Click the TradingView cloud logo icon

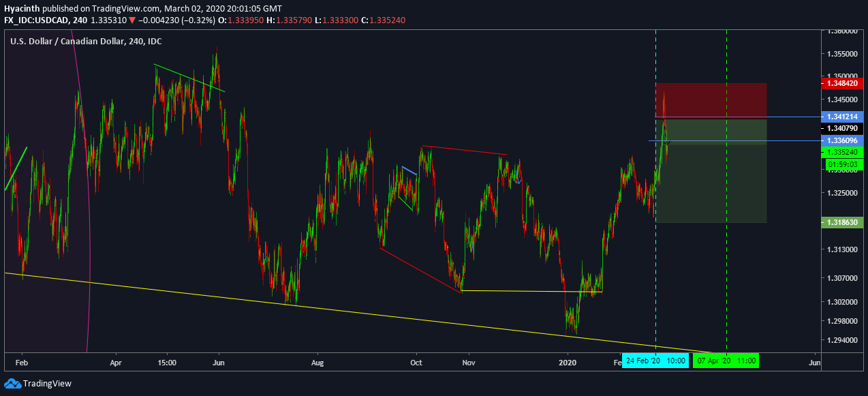pos(11,383)
